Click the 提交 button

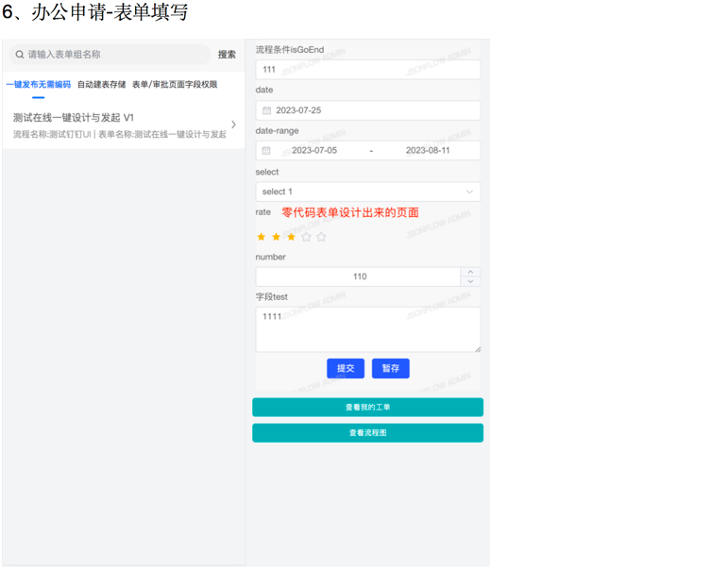[346, 368]
